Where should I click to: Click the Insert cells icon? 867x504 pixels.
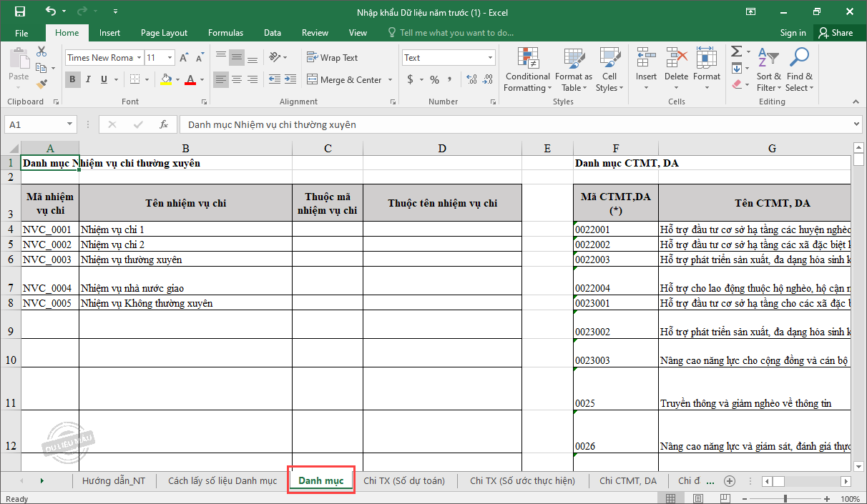(646, 70)
